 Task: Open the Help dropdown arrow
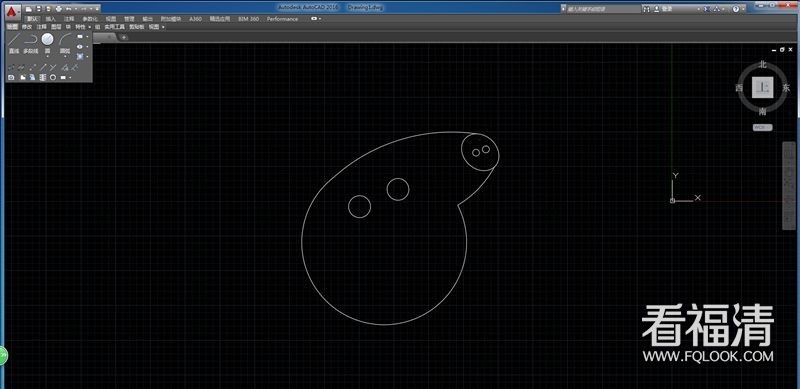coord(743,9)
